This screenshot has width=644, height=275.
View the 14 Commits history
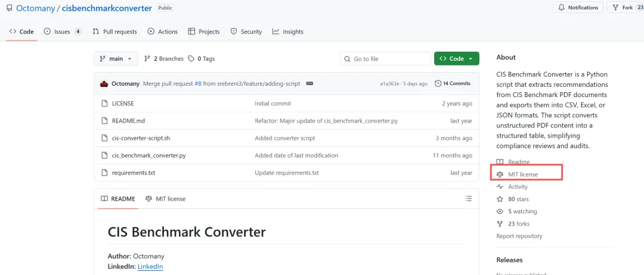453,83
